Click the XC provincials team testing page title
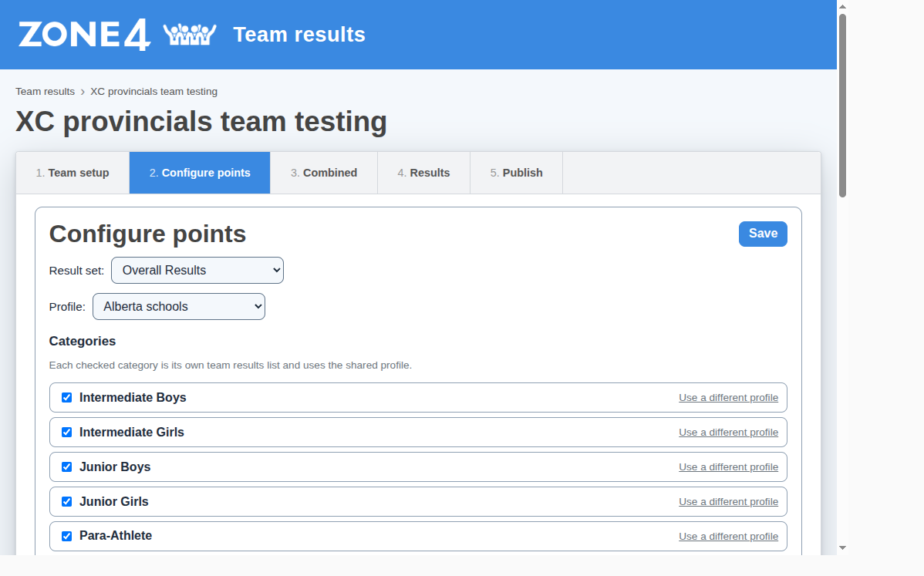 click(x=201, y=121)
